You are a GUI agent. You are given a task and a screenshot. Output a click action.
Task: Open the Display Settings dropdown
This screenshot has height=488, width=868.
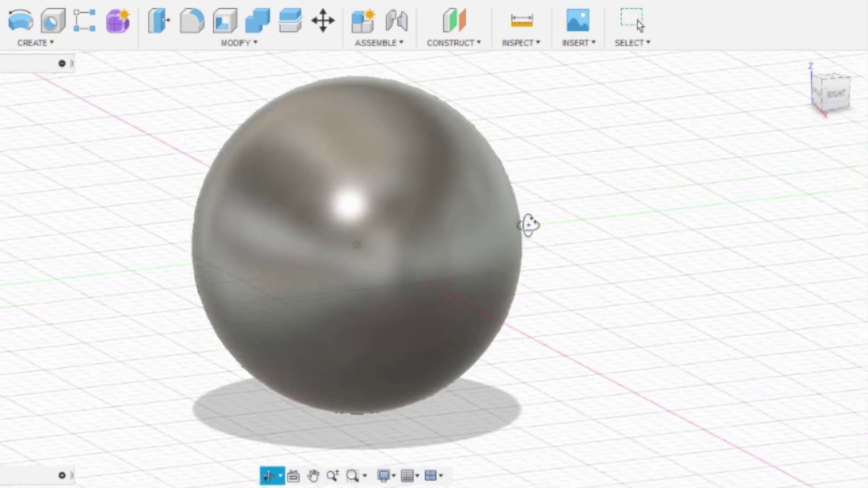pyautogui.click(x=387, y=476)
